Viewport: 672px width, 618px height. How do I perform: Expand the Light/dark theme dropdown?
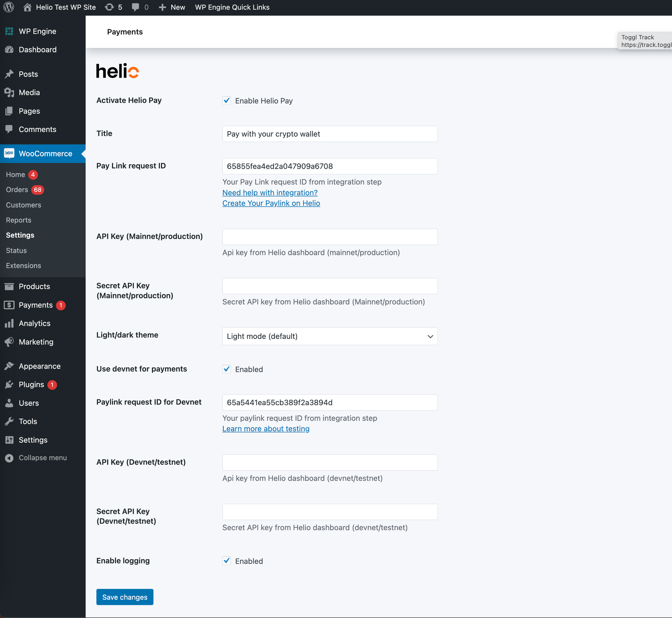pyautogui.click(x=330, y=336)
